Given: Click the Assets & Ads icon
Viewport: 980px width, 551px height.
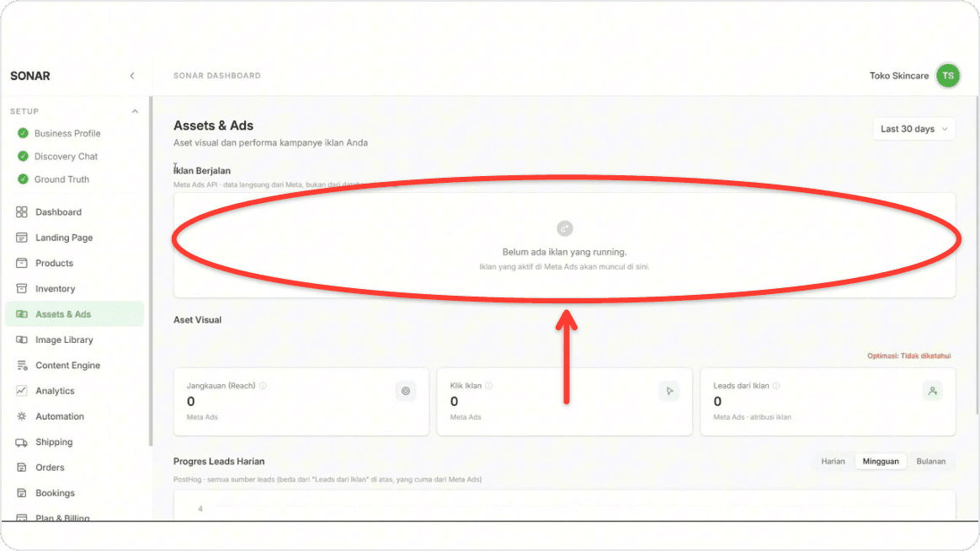Looking at the screenshot, I should pos(22,314).
